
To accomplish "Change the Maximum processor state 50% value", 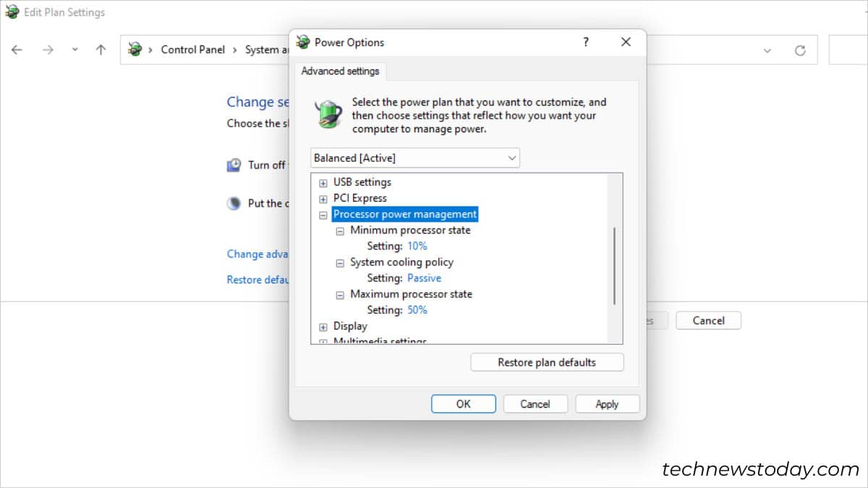I will [x=416, y=309].
